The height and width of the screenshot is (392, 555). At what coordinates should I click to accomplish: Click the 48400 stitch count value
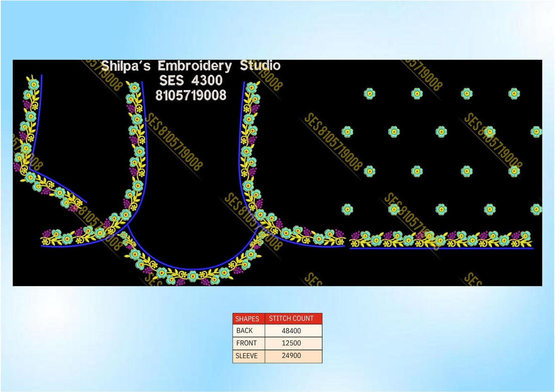tap(291, 331)
